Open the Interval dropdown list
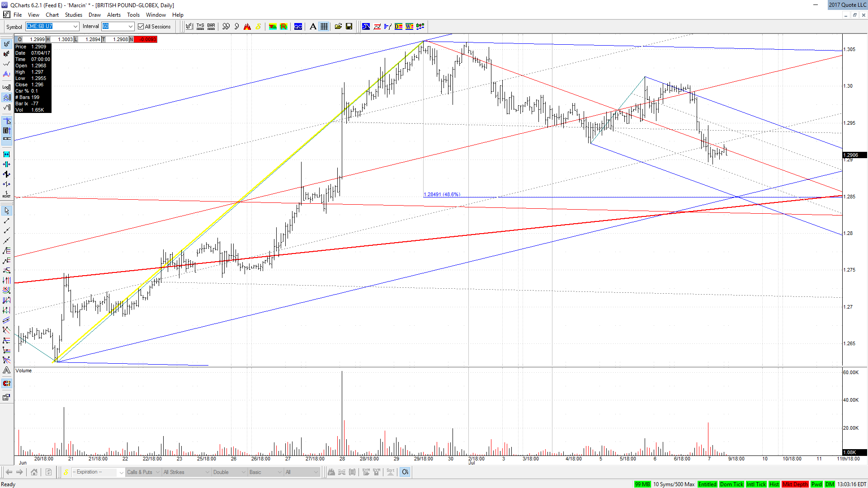The height and width of the screenshot is (488, 868). [131, 27]
